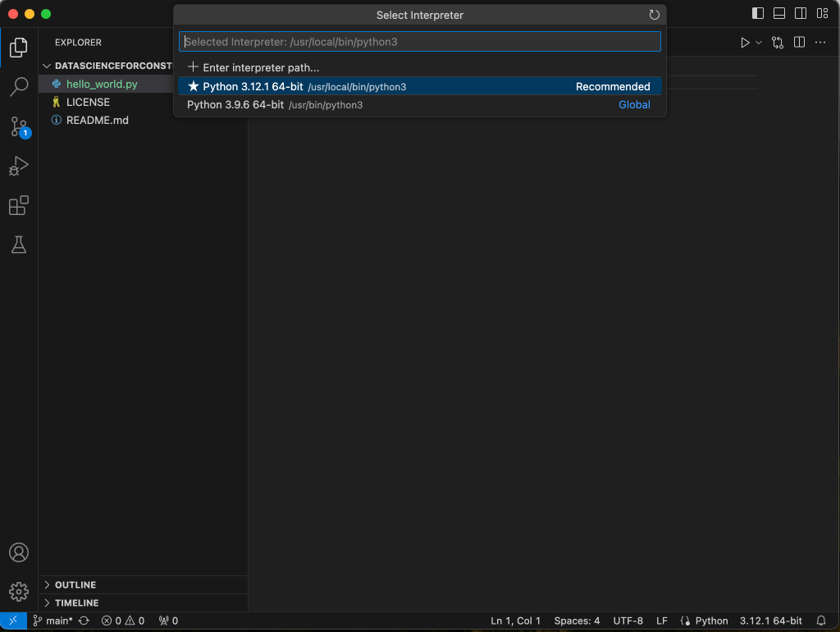This screenshot has width=840, height=632.
Task: Click the Accounts icon
Action: coord(19,552)
